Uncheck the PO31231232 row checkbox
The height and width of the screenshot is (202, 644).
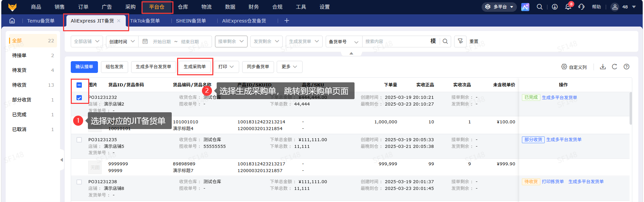pyautogui.click(x=79, y=98)
